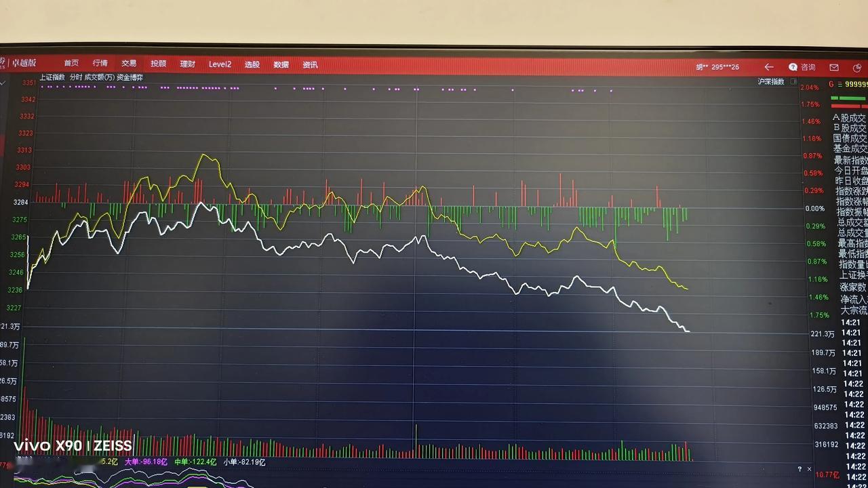Open the 交易 menu
The image size is (868, 488).
(x=129, y=64)
